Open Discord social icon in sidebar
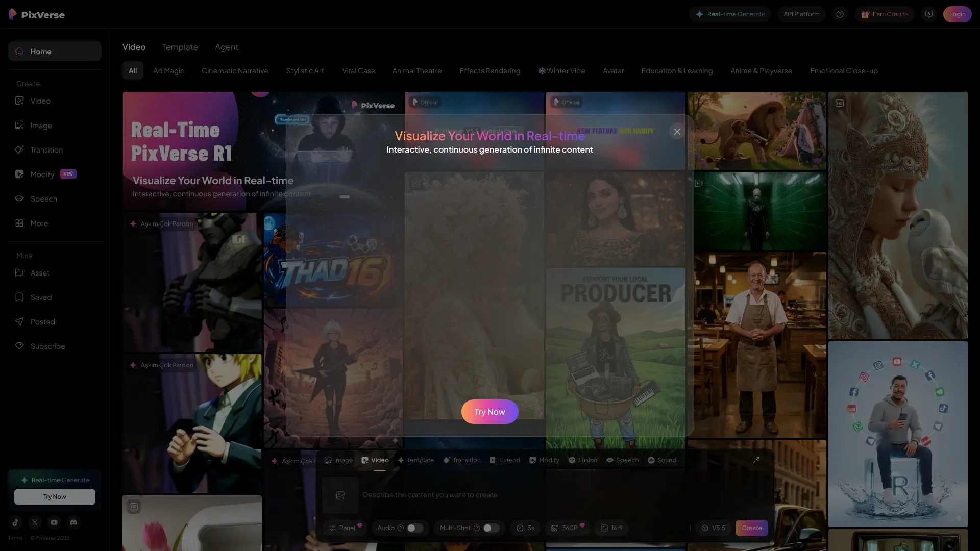 click(73, 522)
